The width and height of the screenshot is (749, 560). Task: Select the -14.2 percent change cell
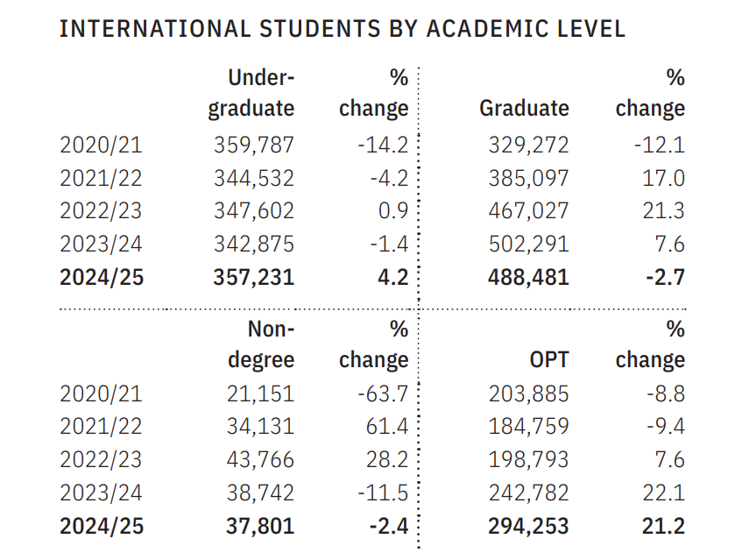pyautogui.click(x=383, y=145)
